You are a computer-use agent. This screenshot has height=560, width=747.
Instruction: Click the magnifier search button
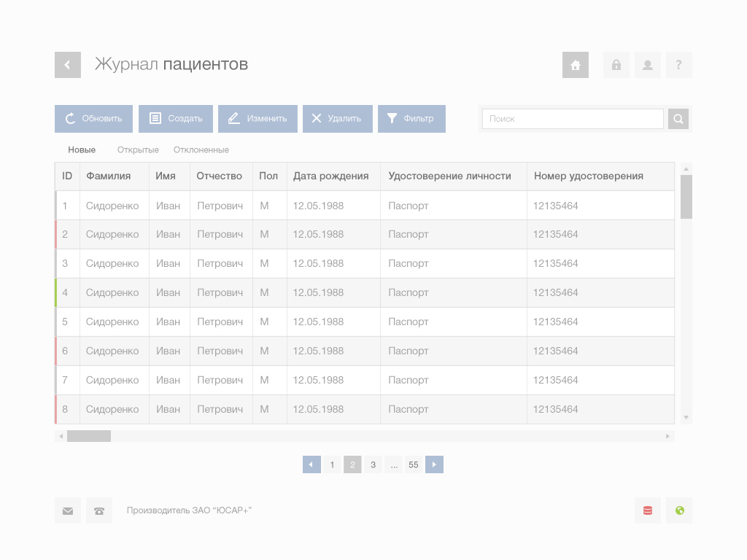(x=678, y=119)
